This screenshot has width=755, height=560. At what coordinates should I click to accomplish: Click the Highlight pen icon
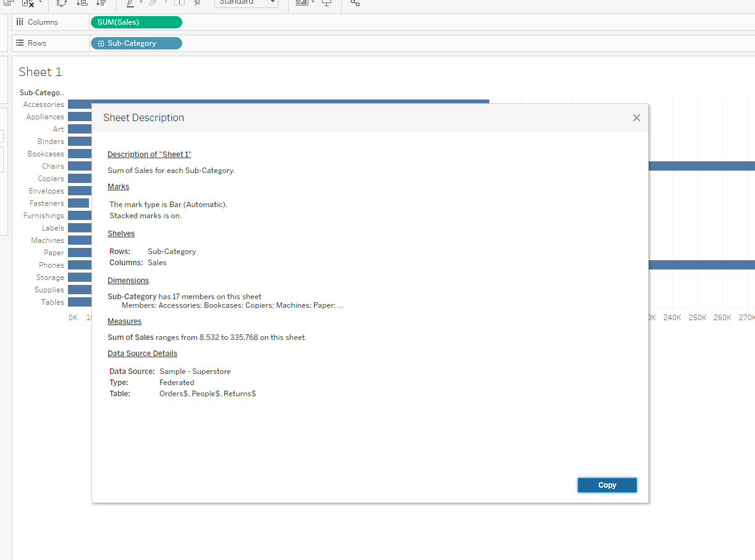click(x=130, y=2)
